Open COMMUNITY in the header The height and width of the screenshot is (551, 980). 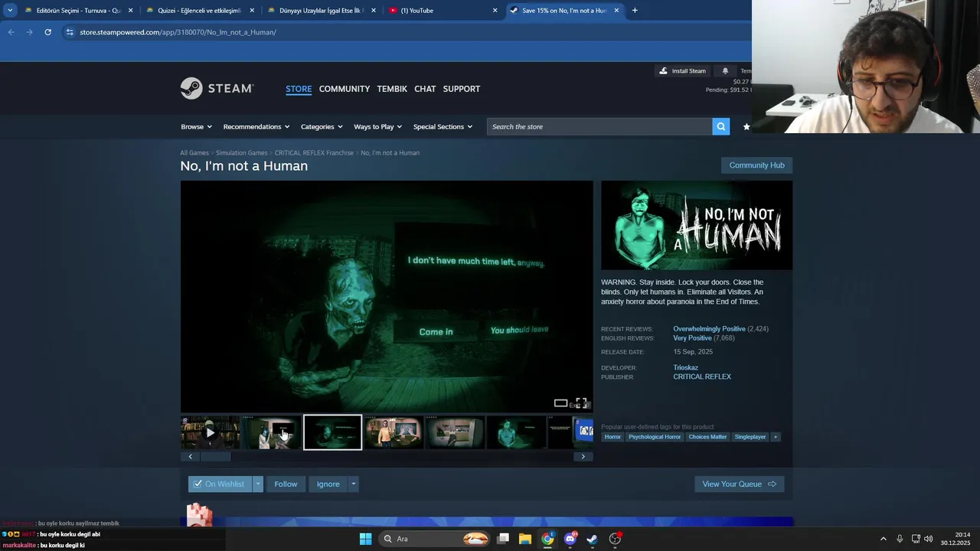(345, 89)
